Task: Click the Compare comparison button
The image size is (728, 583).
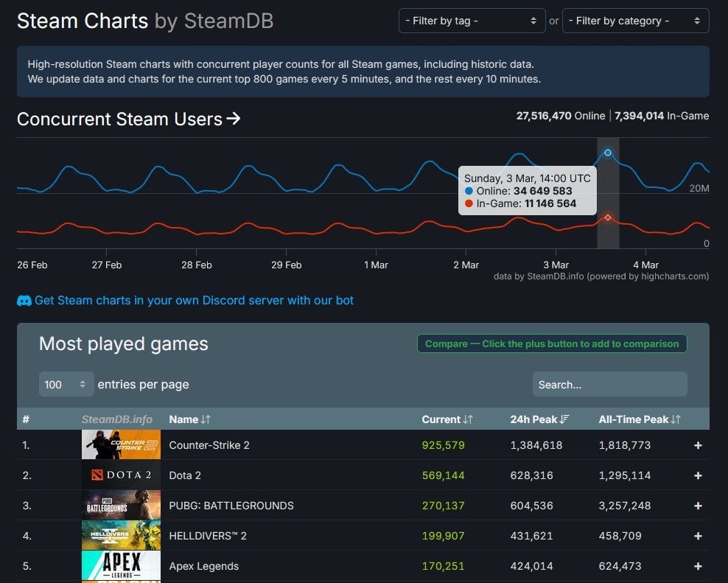Action: pyautogui.click(x=552, y=343)
